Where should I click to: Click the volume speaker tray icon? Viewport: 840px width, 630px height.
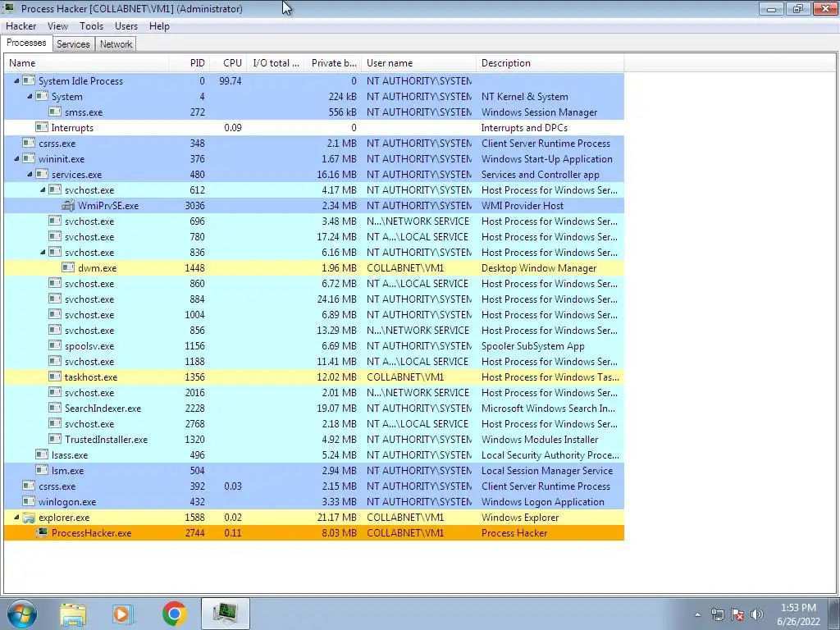(757, 614)
